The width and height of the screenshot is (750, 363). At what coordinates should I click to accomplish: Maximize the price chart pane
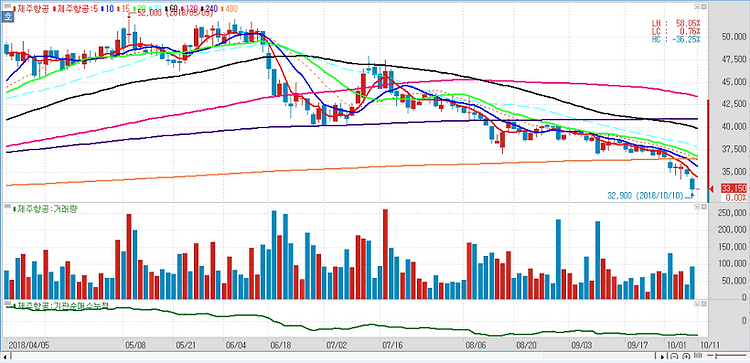pyautogui.click(x=704, y=7)
